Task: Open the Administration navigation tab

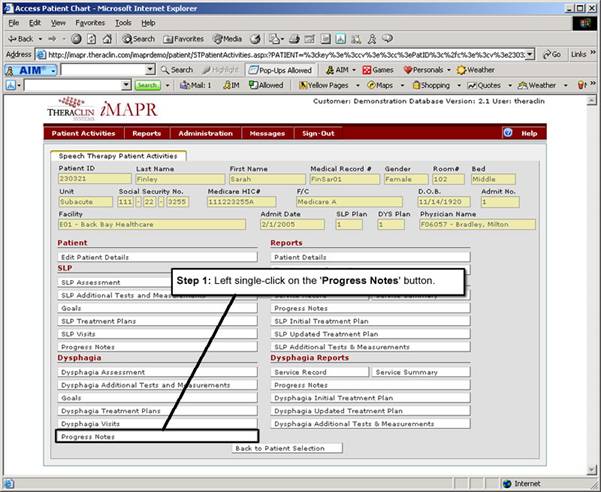Action: (205, 133)
